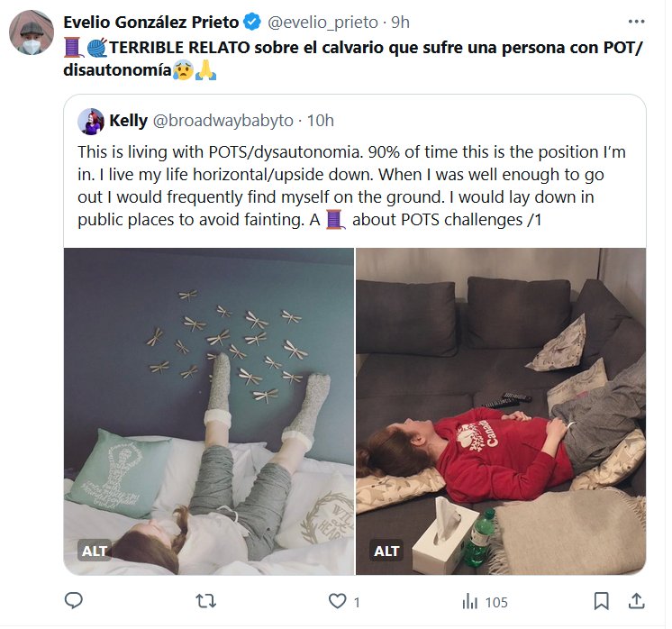Viewport: 672px width, 629px height.
Task: Click Kelly's small profile avatar
Action: pos(91,121)
